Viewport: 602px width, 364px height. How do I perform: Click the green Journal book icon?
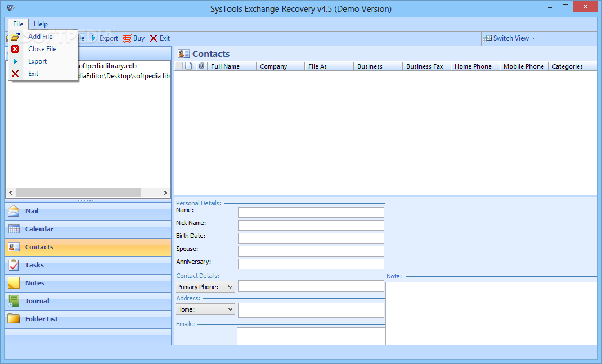coord(14,301)
